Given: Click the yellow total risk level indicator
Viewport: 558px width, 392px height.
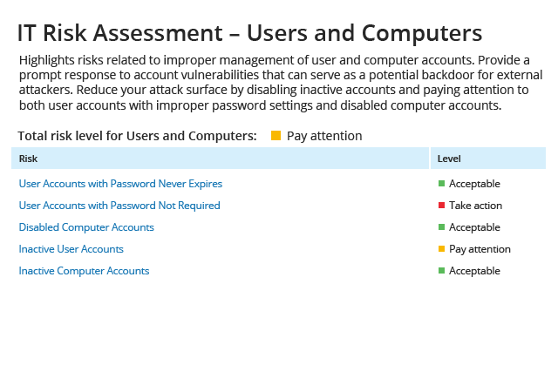Looking at the screenshot, I should click(276, 136).
